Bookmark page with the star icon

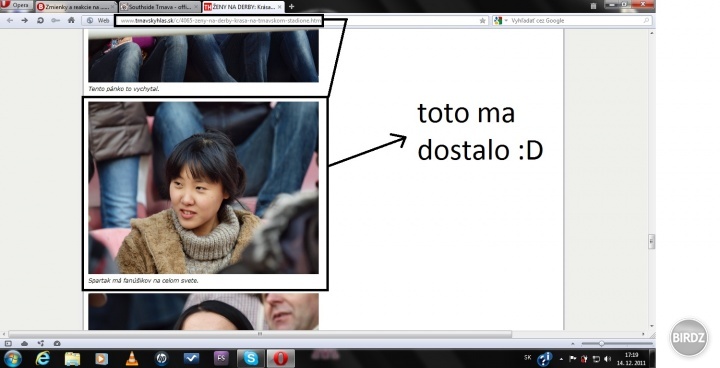[x=482, y=21]
